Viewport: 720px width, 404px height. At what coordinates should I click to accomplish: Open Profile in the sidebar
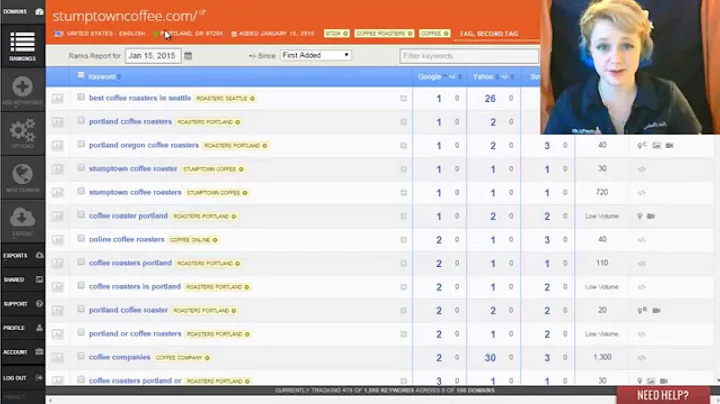coord(22,328)
